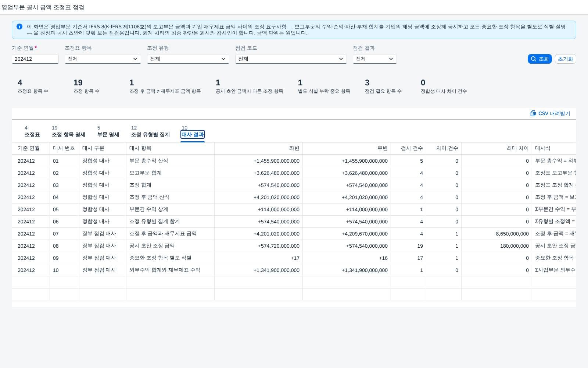Click the 180,000,000 max difference value
Viewport: 588px width, 368px height.
pos(514,246)
